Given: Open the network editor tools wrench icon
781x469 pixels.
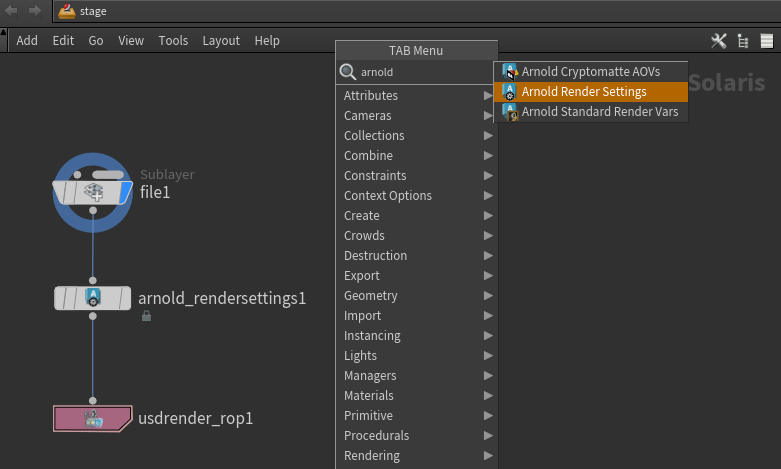Looking at the screenshot, I should tap(719, 41).
